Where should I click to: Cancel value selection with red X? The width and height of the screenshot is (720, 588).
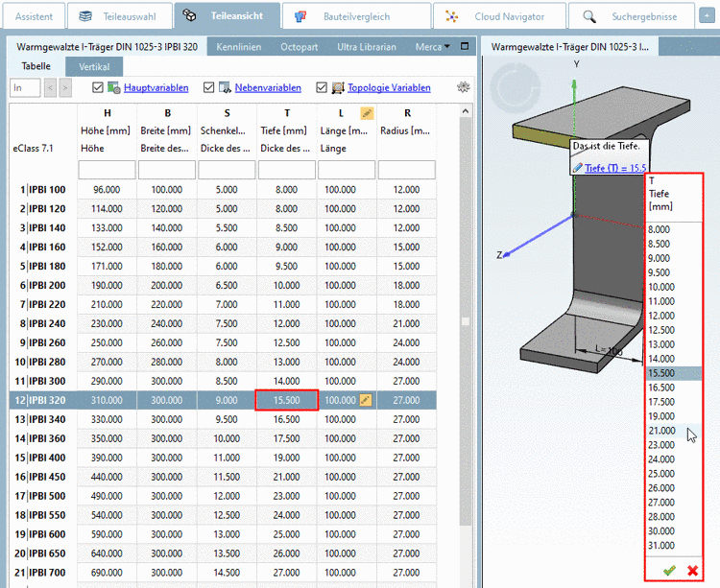692,571
